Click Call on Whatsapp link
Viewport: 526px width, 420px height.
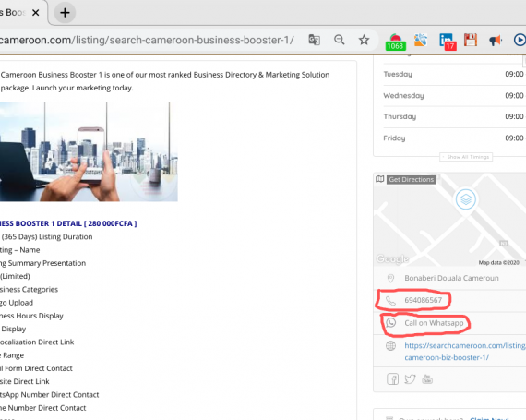(x=434, y=323)
